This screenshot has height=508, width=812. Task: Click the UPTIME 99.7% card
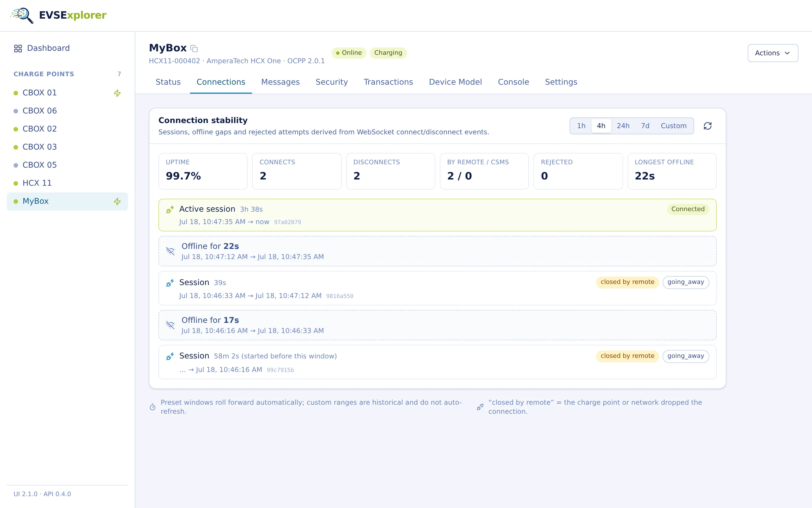pos(203,171)
